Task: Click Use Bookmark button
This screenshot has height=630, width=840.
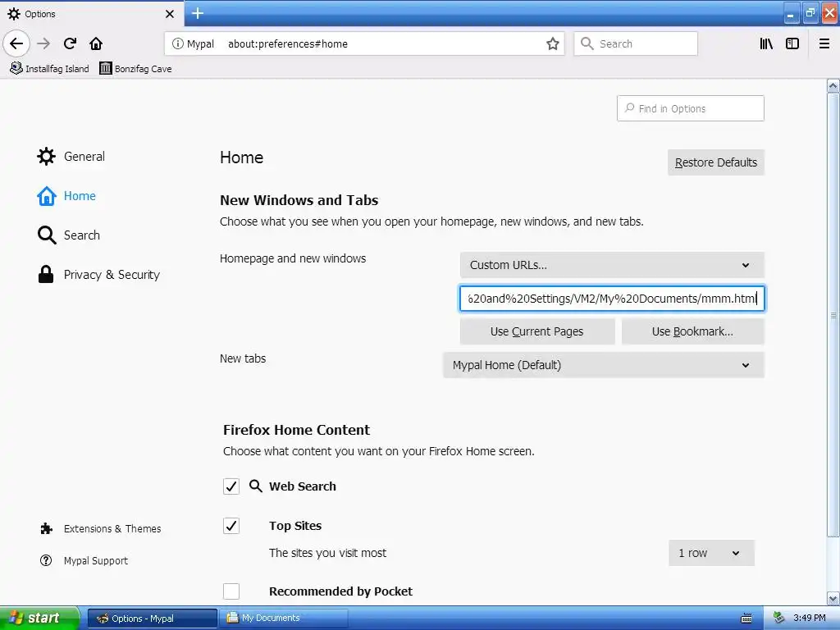Action: click(692, 331)
